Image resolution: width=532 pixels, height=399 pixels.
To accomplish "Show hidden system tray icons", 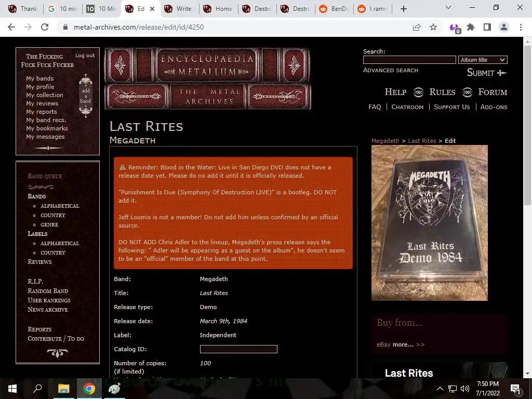I will (x=440, y=389).
